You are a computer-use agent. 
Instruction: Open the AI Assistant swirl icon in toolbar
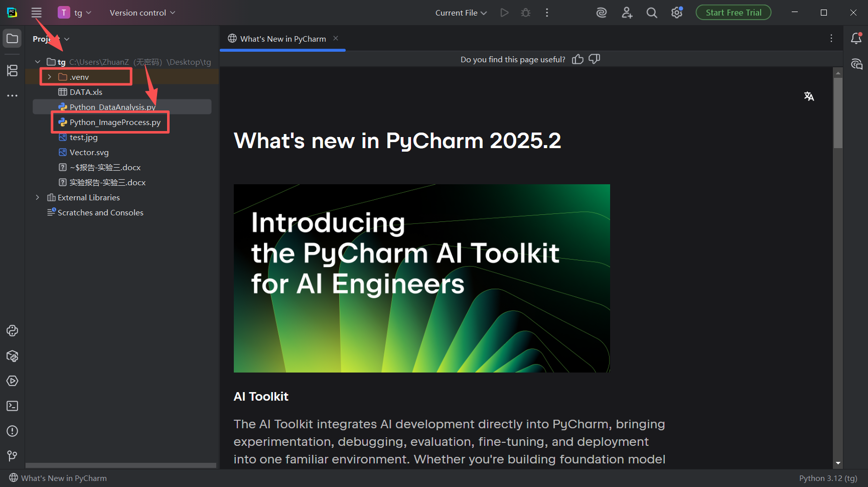click(x=602, y=13)
